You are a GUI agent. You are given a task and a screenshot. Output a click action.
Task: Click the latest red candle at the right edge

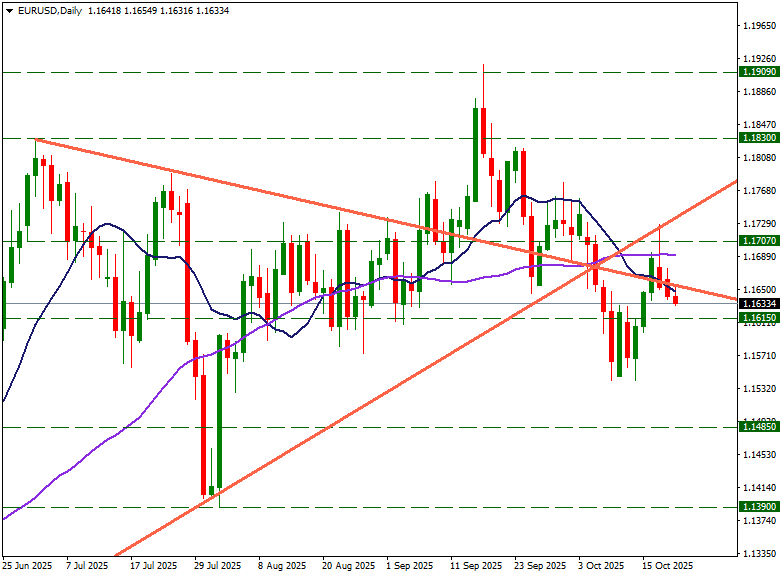[x=676, y=300]
